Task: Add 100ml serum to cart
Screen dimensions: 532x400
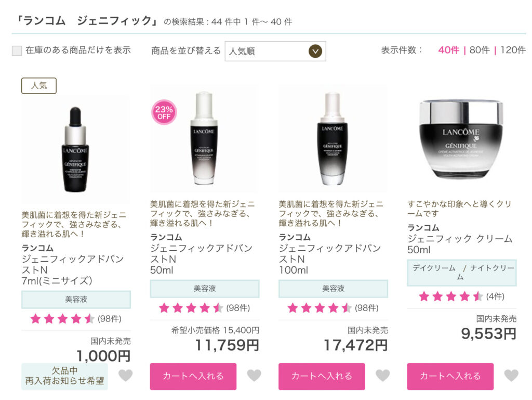Action: coord(322,376)
